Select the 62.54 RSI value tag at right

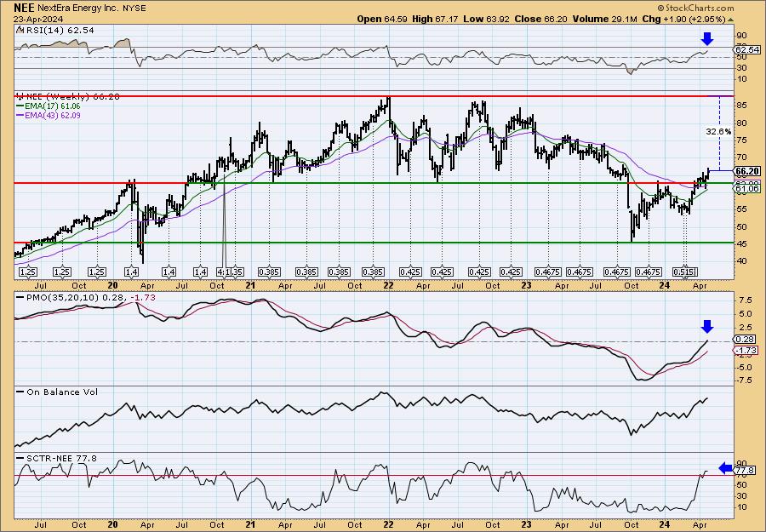[747, 50]
